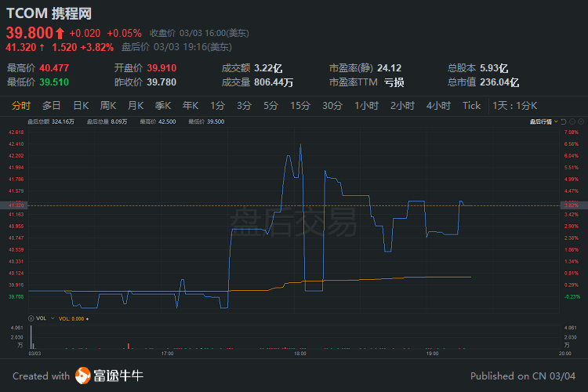The width and height of the screenshot is (588, 392).
Task: Select the 年K tab
Action: coord(191,106)
